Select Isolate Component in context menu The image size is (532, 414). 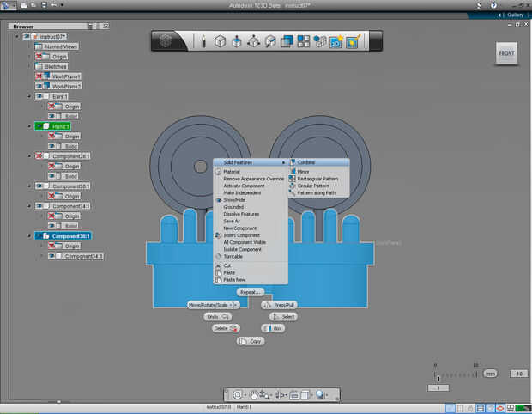(251, 249)
